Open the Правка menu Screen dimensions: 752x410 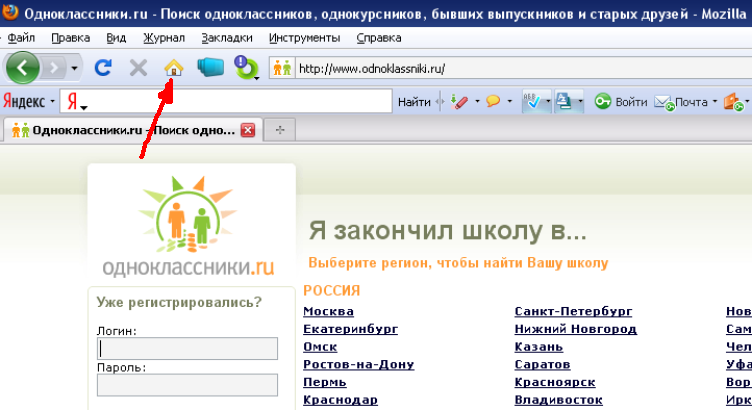click(70, 38)
